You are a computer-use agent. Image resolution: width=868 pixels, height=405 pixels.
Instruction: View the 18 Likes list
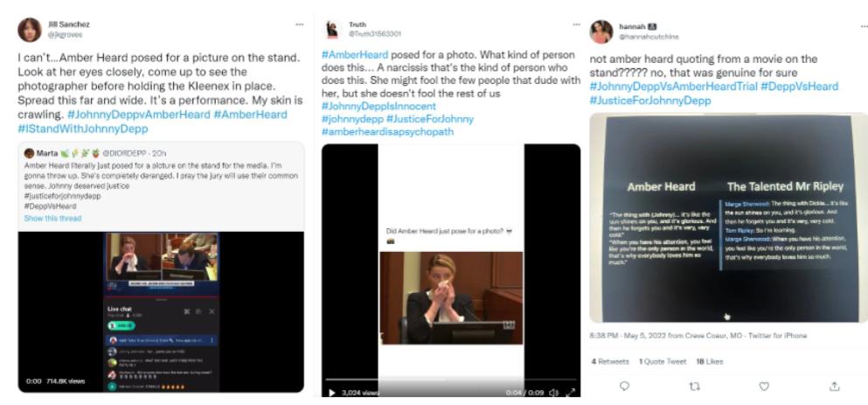point(710,361)
